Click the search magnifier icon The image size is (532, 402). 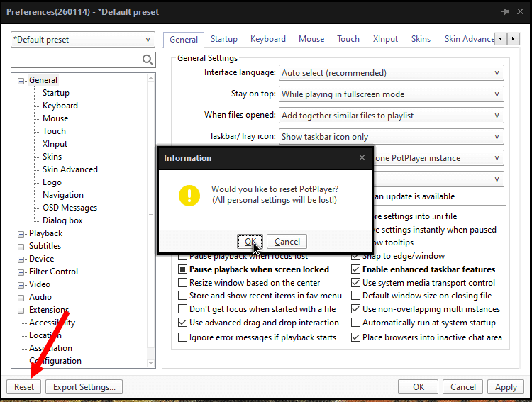point(148,60)
